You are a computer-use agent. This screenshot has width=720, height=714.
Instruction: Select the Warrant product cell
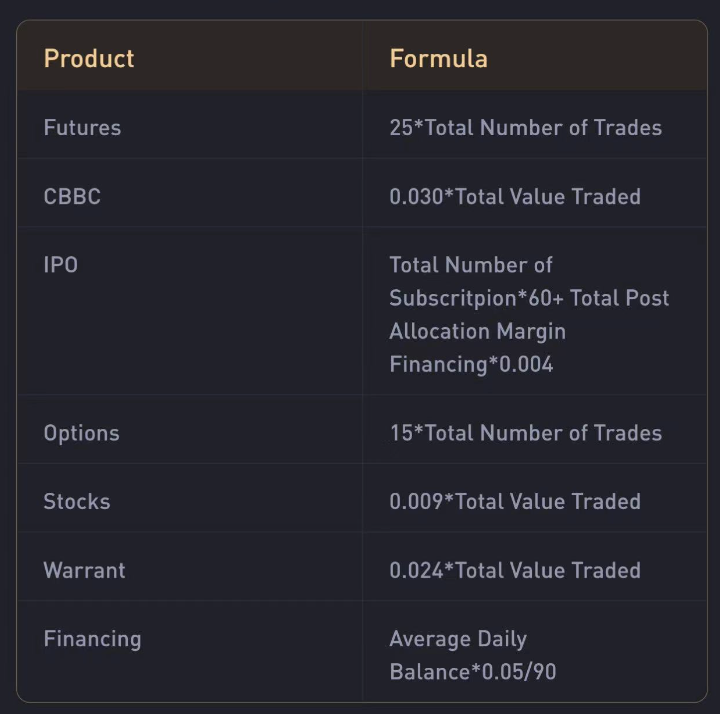click(x=84, y=571)
